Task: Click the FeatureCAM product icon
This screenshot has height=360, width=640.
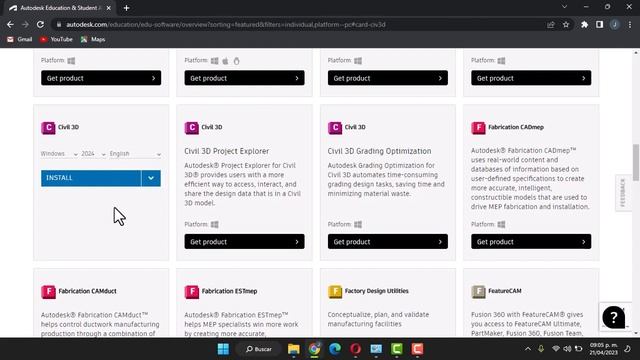Action: point(478,291)
